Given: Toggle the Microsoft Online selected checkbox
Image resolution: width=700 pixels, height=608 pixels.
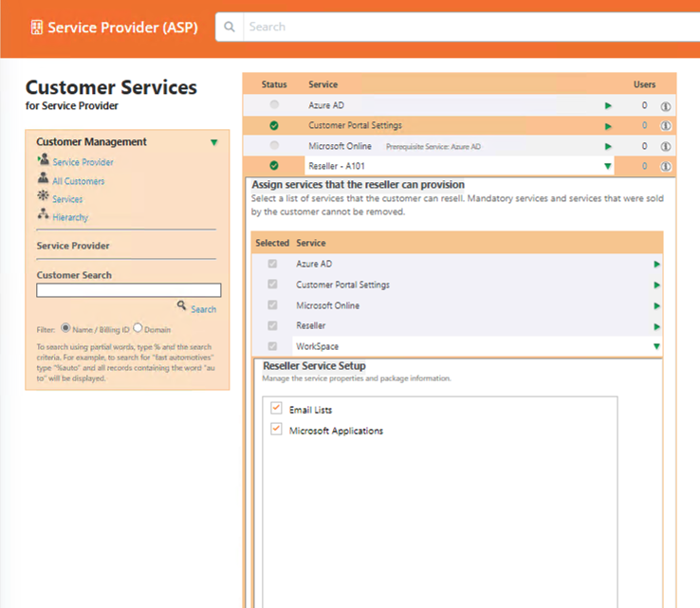Looking at the screenshot, I should point(272,304).
